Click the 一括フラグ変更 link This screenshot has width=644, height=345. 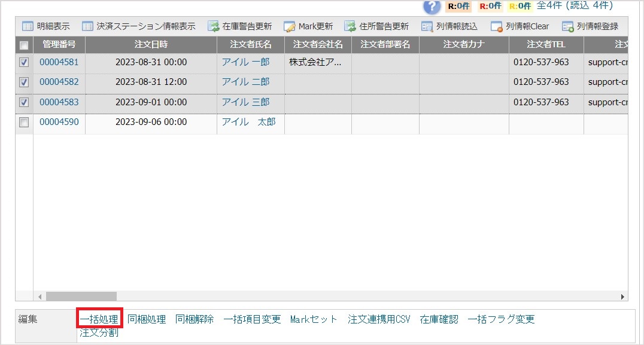point(501,319)
